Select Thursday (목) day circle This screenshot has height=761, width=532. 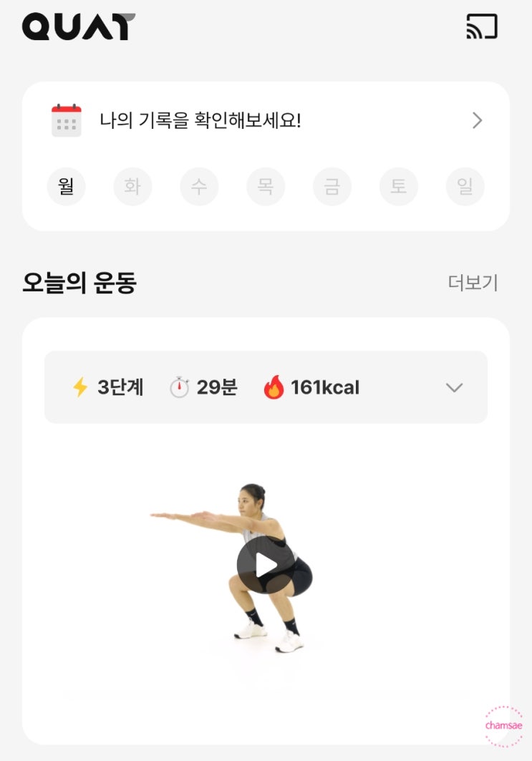pyautogui.click(x=266, y=187)
